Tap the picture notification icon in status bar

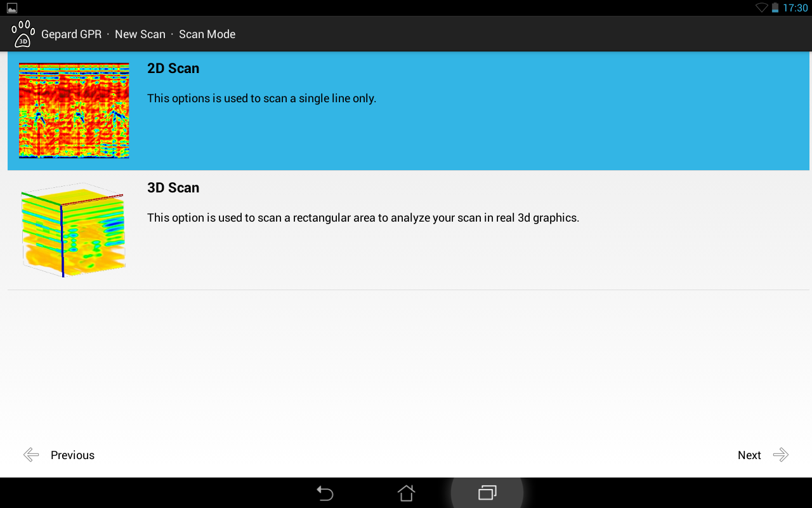(12, 8)
